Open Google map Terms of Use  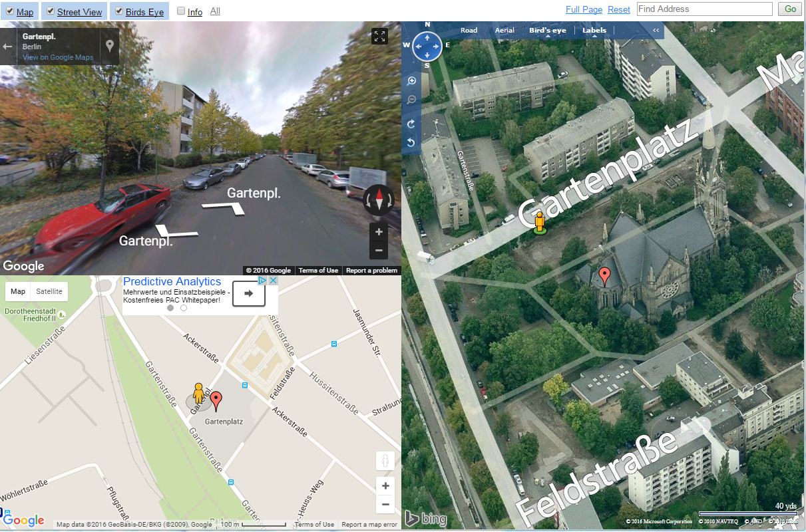315,525
